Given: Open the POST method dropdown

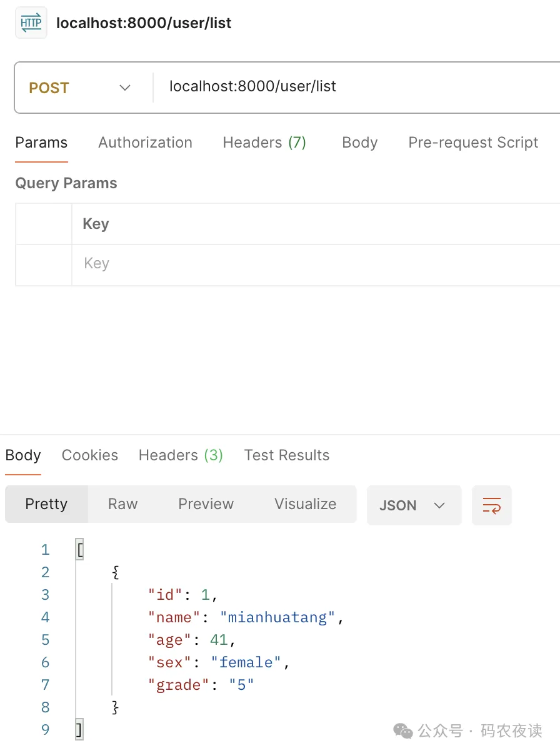Looking at the screenshot, I should coord(80,88).
